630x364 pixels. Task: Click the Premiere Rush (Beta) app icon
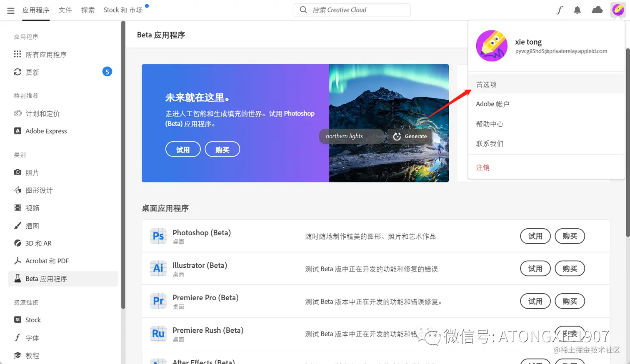158,334
